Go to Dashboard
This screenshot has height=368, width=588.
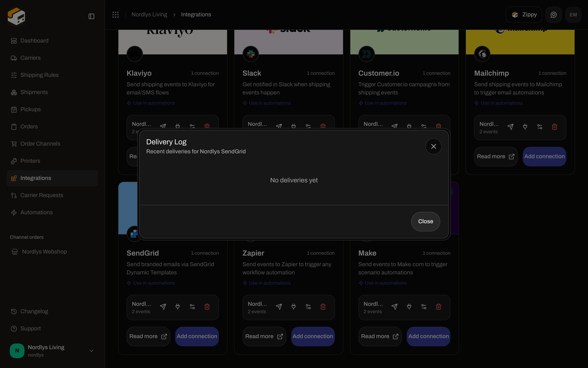pos(52,41)
